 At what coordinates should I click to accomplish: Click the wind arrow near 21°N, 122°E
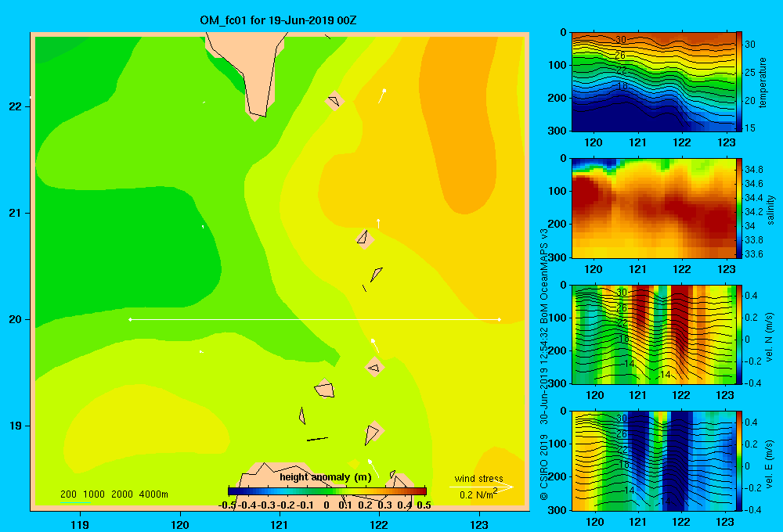pos(378,223)
